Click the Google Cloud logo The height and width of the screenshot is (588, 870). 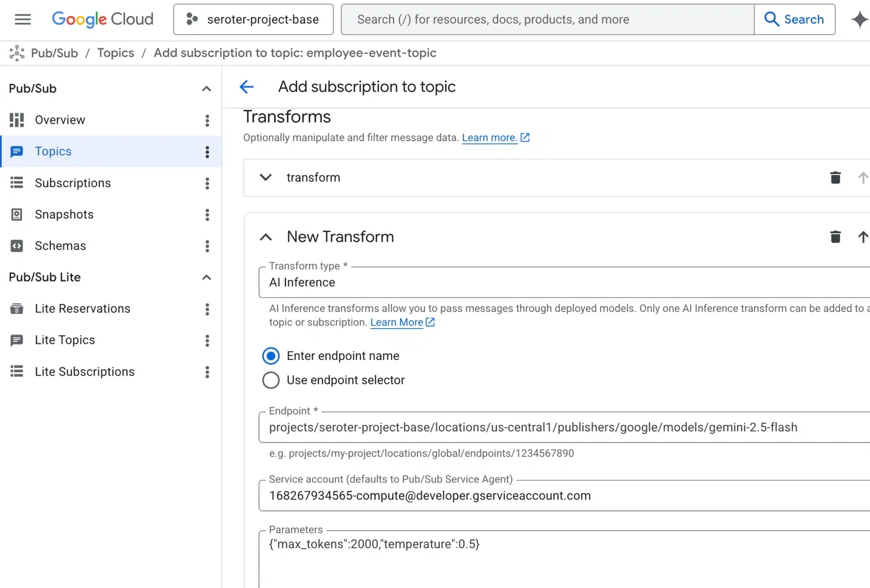click(x=103, y=19)
